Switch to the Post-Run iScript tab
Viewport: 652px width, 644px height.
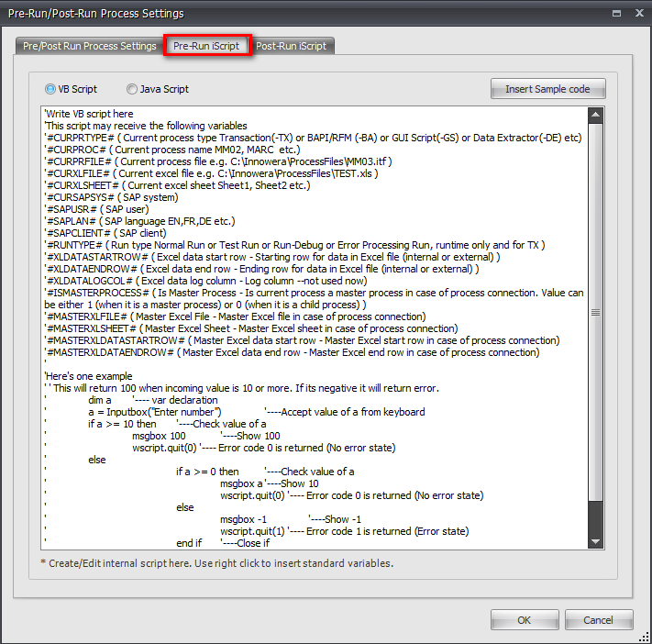point(292,46)
